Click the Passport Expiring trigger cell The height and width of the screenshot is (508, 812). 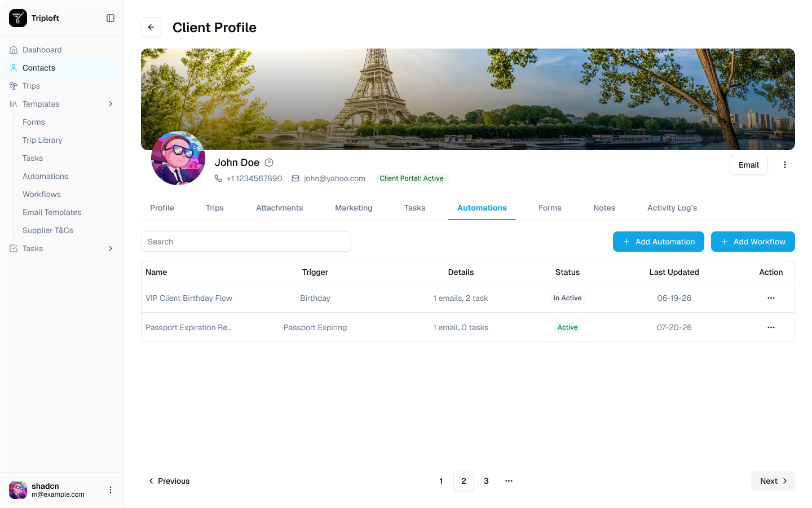pos(315,327)
